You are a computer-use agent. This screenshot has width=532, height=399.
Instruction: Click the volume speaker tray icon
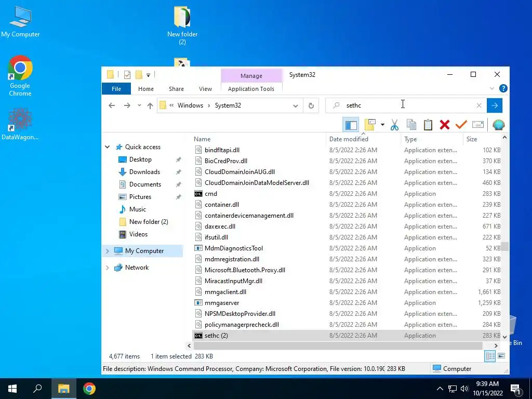(465, 389)
